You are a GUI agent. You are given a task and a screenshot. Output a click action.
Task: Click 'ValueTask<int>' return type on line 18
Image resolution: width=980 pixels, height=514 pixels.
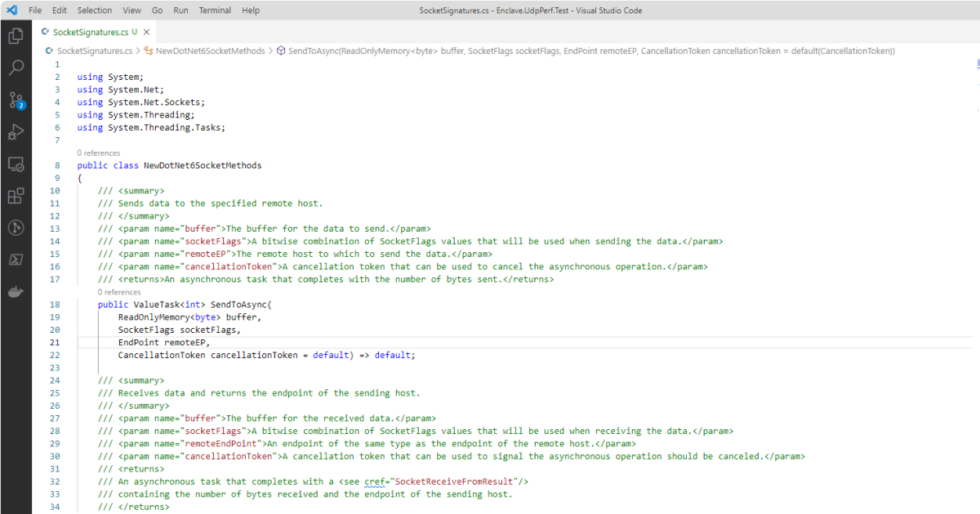[x=167, y=304]
